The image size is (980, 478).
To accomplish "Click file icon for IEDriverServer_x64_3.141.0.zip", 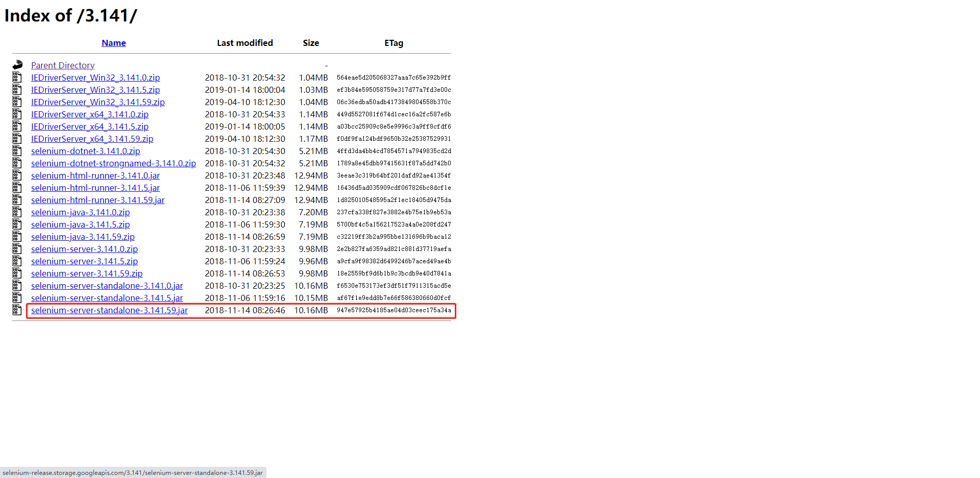I will click(x=17, y=114).
